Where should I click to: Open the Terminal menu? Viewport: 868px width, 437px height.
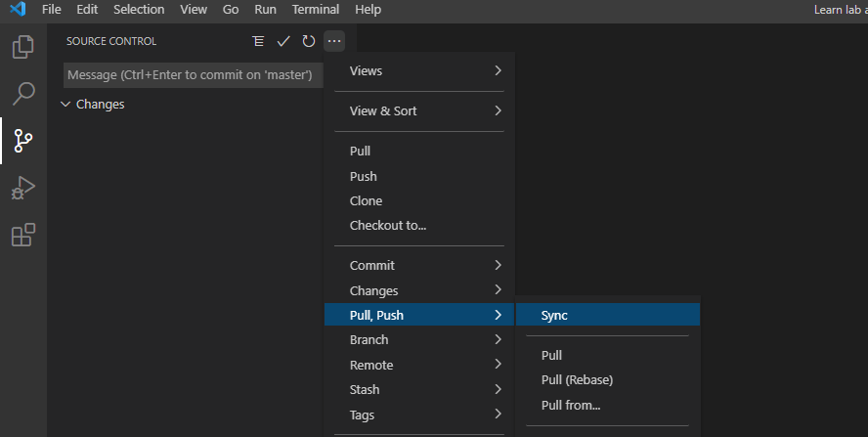point(316,10)
